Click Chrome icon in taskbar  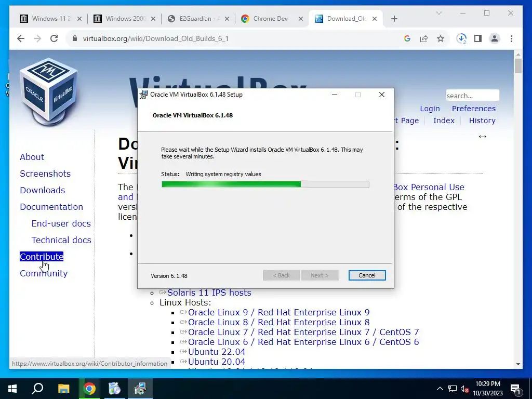click(89, 389)
